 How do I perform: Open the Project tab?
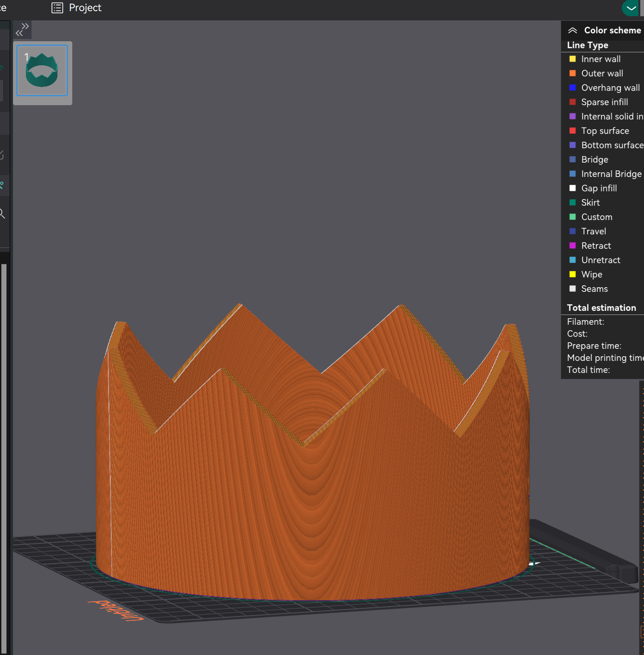76,8
